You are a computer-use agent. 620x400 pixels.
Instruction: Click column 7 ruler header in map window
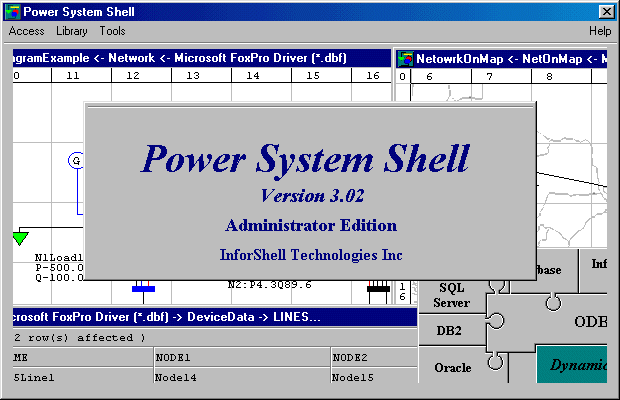[501, 76]
